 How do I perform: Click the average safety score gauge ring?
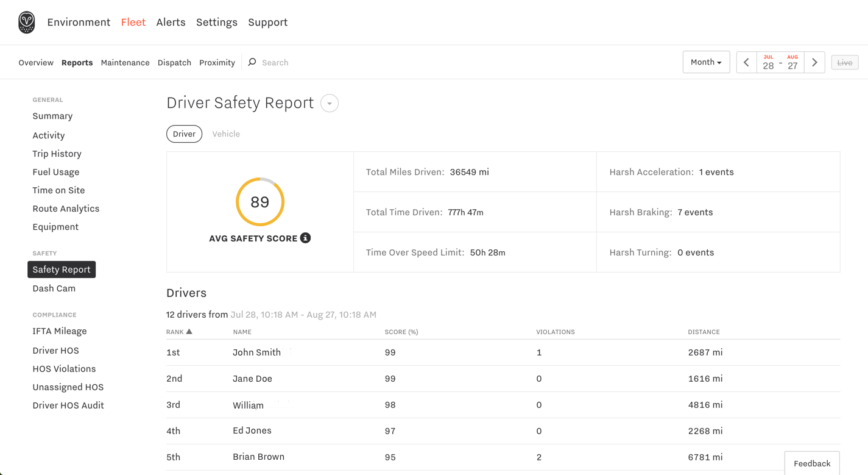[x=260, y=202]
